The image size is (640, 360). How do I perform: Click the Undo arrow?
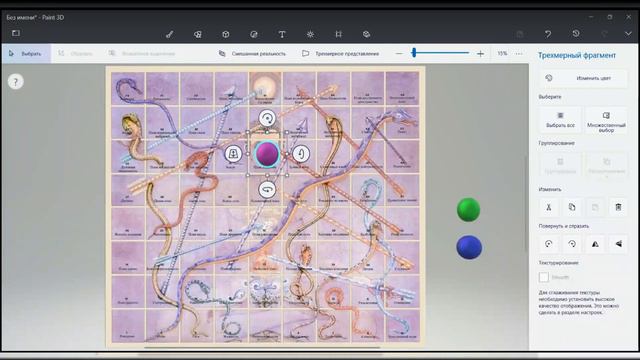pos(548,34)
